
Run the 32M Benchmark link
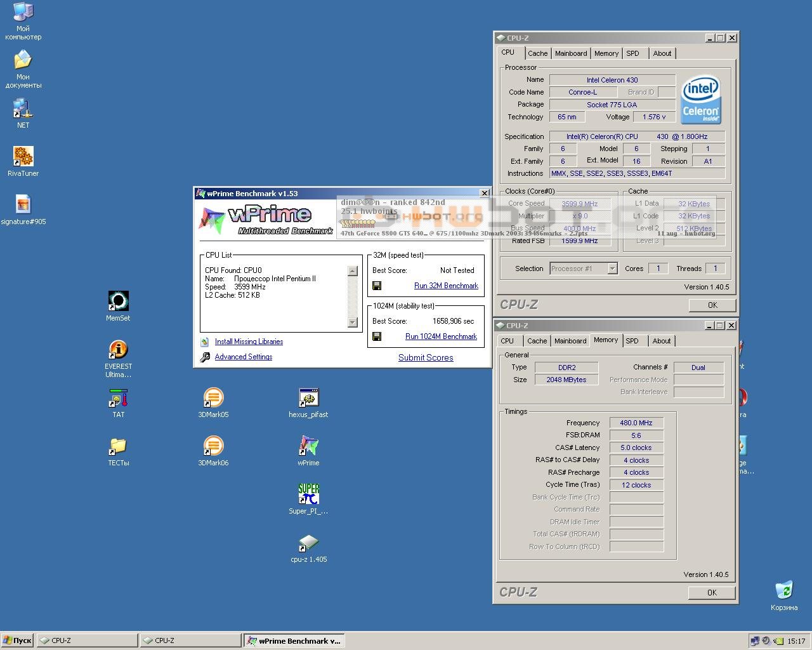pyautogui.click(x=446, y=286)
